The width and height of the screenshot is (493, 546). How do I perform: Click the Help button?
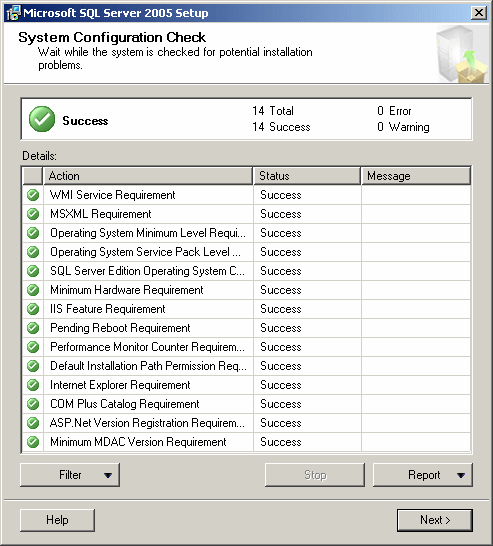point(57,520)
